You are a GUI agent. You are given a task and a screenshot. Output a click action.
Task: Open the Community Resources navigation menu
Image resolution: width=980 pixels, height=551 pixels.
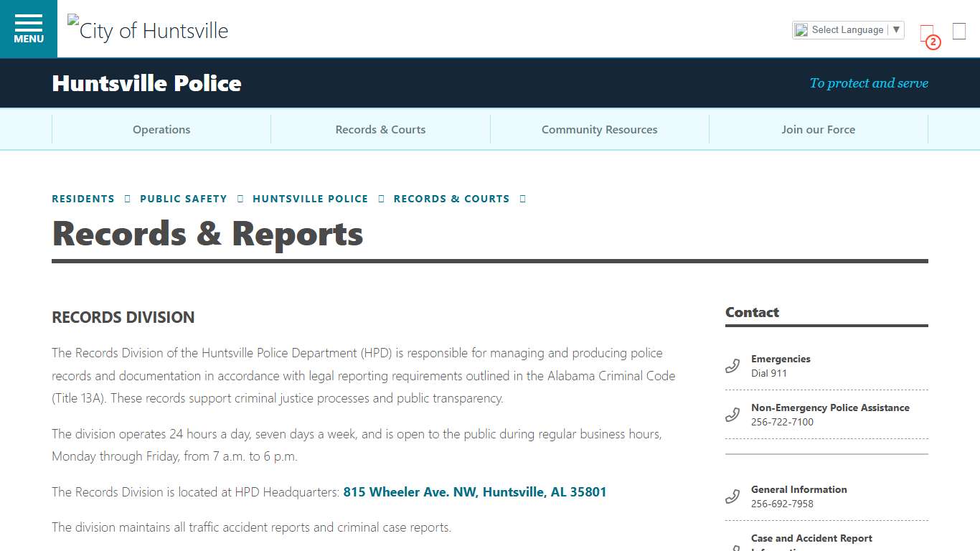[599, 129]
